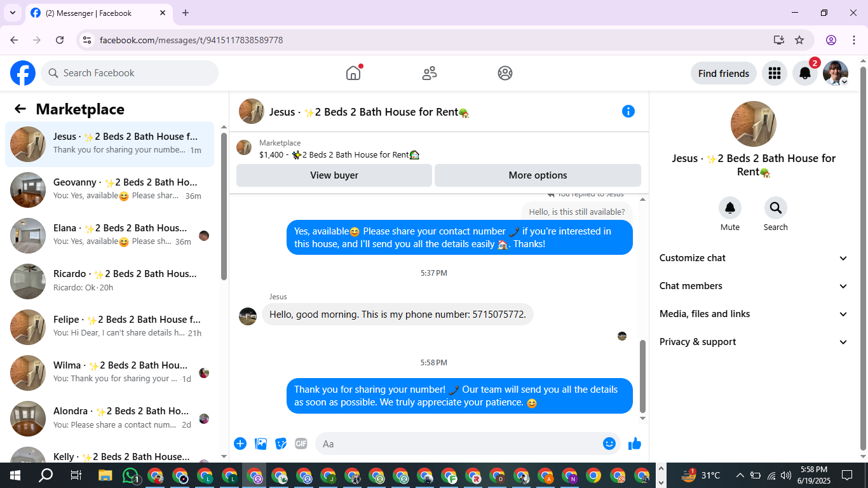868x488 pixels.
Task: Choose a sticker icon
Action: pyautogui.click(x=281, y=444)
